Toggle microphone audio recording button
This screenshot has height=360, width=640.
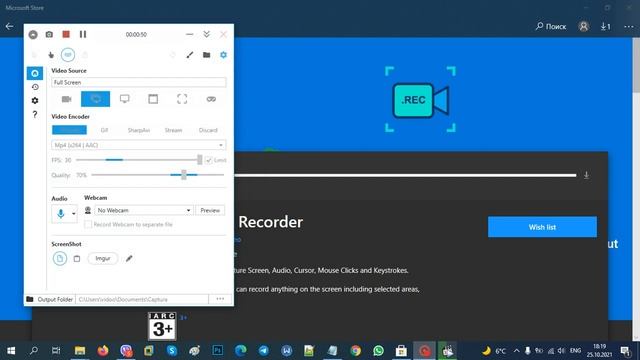click(61, 213)
